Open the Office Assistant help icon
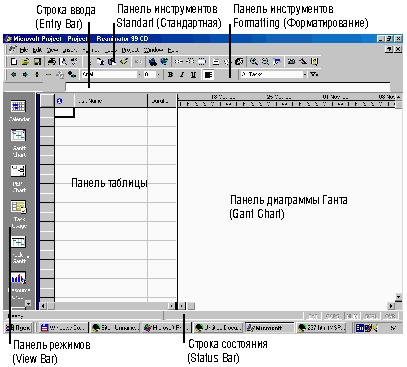The image size is (407, 367). coord(314,62)
